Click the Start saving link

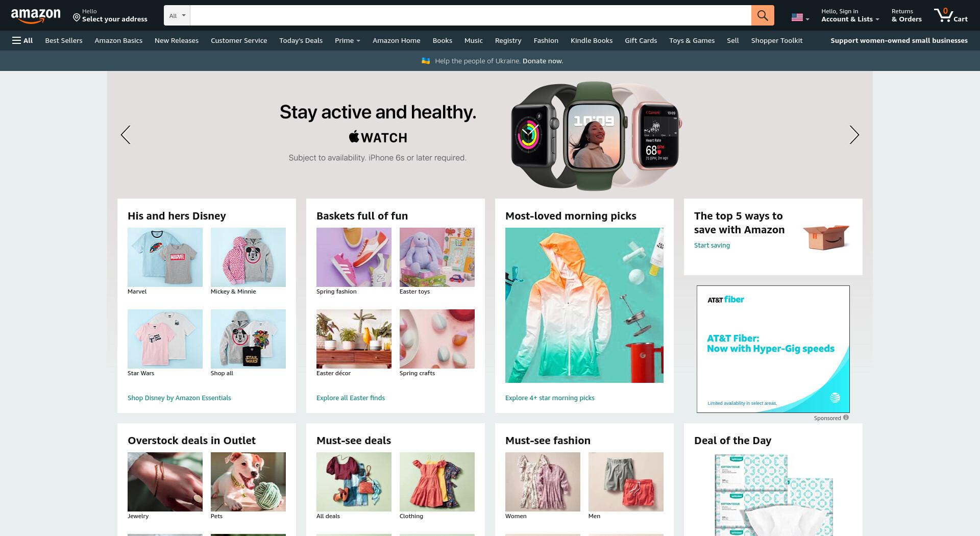coord(712,245)
